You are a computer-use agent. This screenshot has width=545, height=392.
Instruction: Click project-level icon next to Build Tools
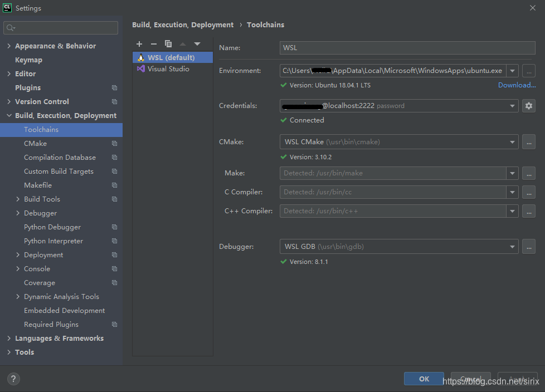114,199
